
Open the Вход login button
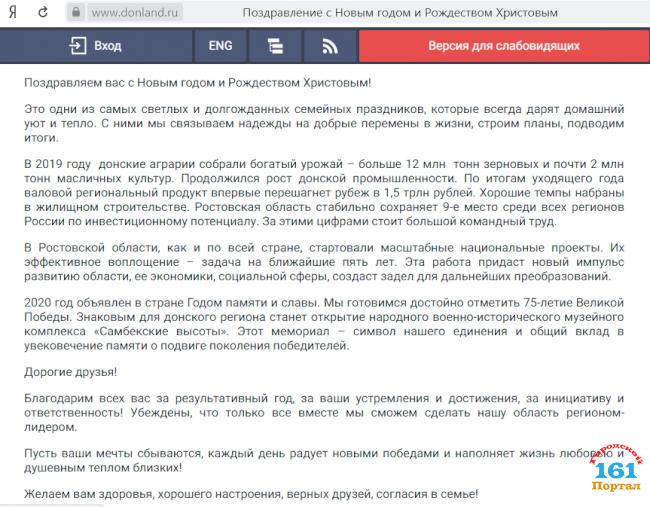pos(96,46)
